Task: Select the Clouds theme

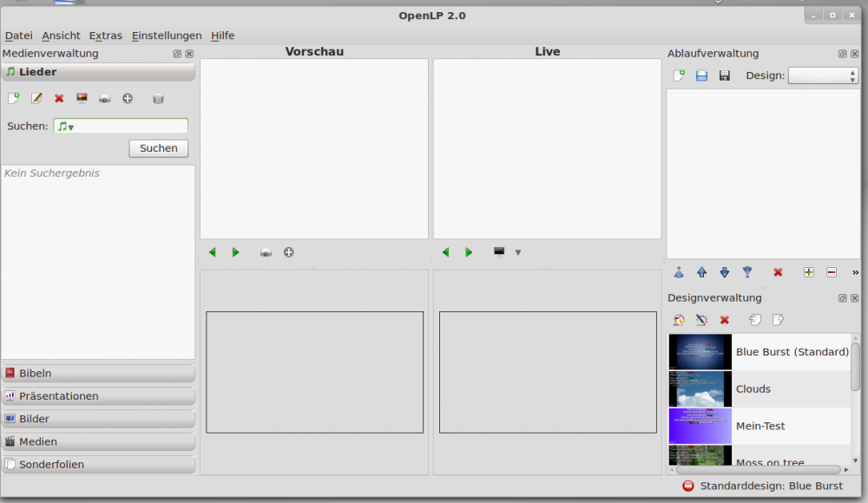Action: click(759, 389)
